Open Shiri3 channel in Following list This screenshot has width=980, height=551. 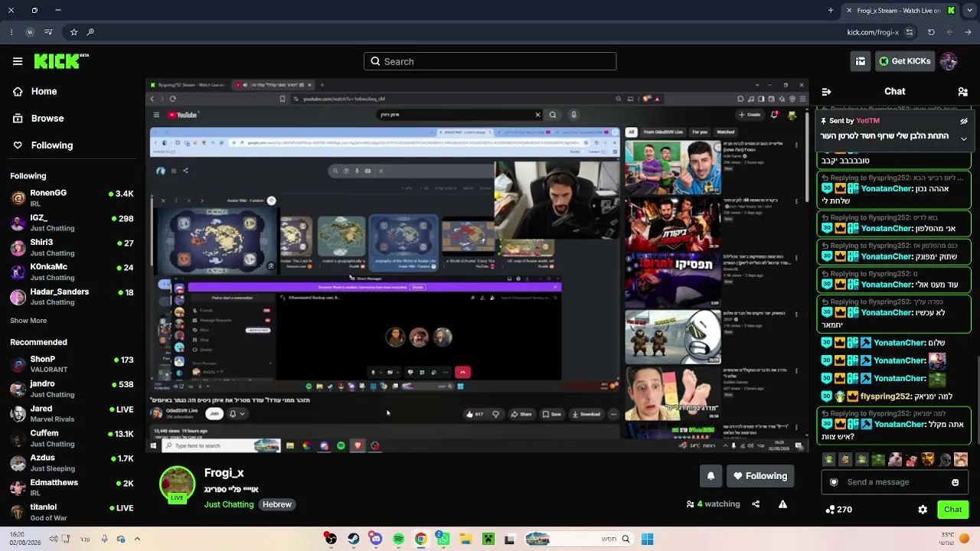[x=72, y=247]
